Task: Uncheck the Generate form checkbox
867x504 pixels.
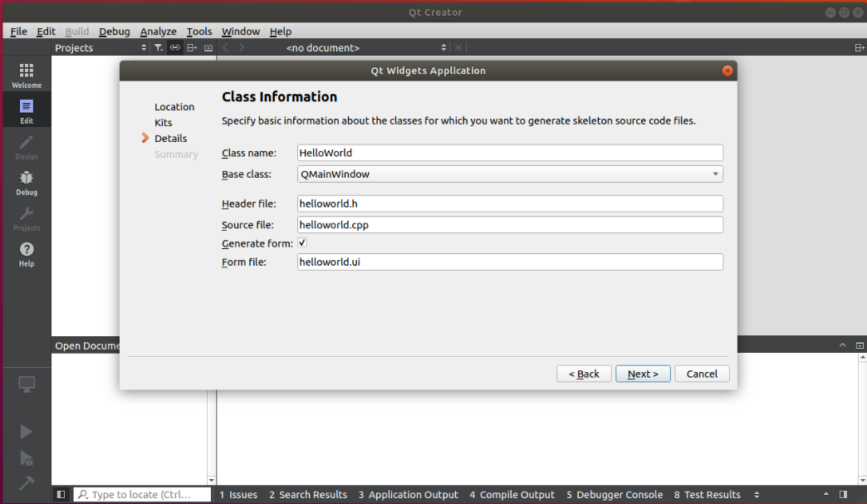Action: [302, 243]
